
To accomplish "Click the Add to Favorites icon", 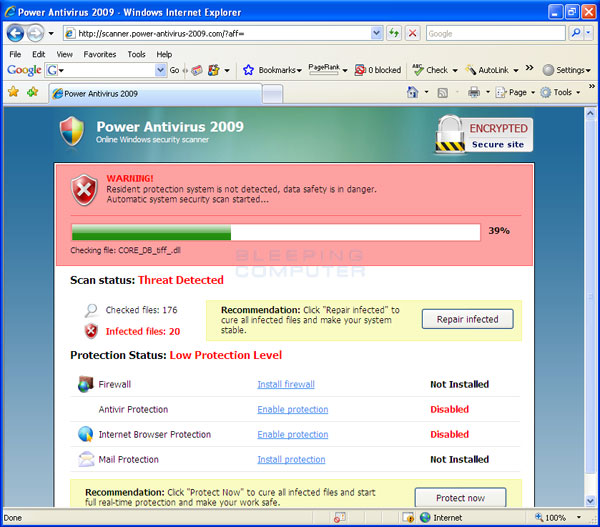I will (x=33, y=92).
